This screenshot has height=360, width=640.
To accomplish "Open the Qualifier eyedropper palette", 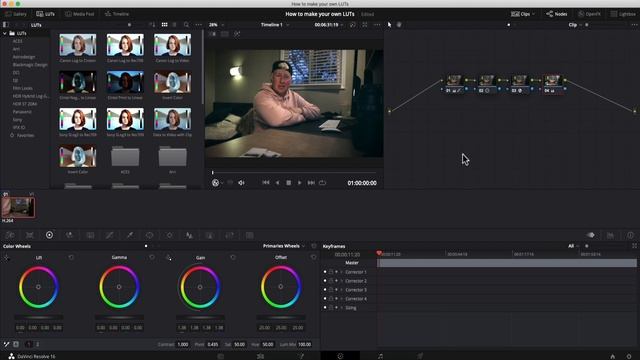I will coord(129,235).
